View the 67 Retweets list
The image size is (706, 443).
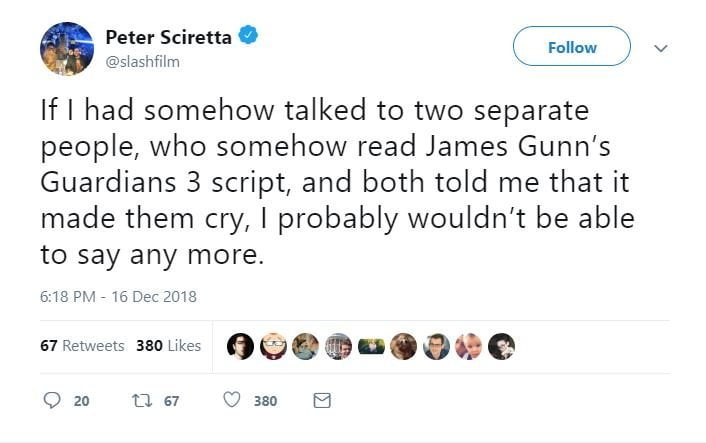(82, 346)
